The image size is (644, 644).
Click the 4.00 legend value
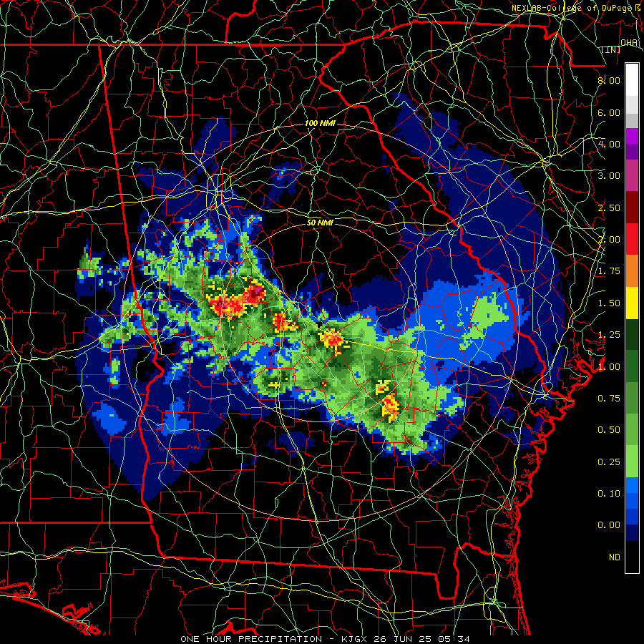(x=609, y=144)
